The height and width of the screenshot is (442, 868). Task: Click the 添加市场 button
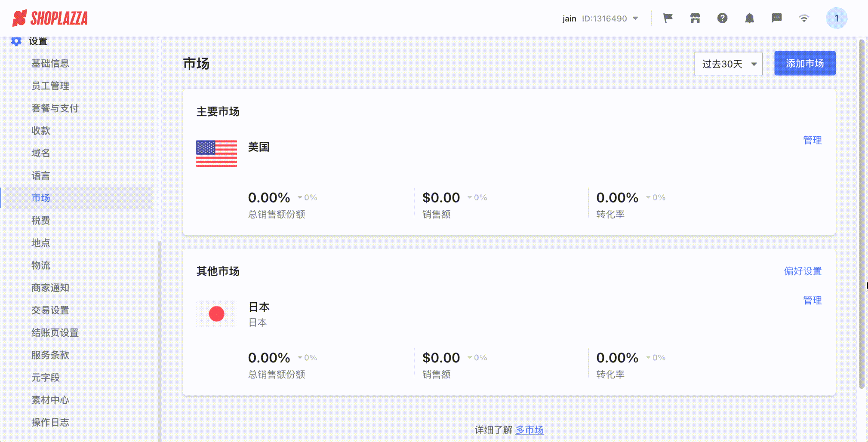click(805, 64)
